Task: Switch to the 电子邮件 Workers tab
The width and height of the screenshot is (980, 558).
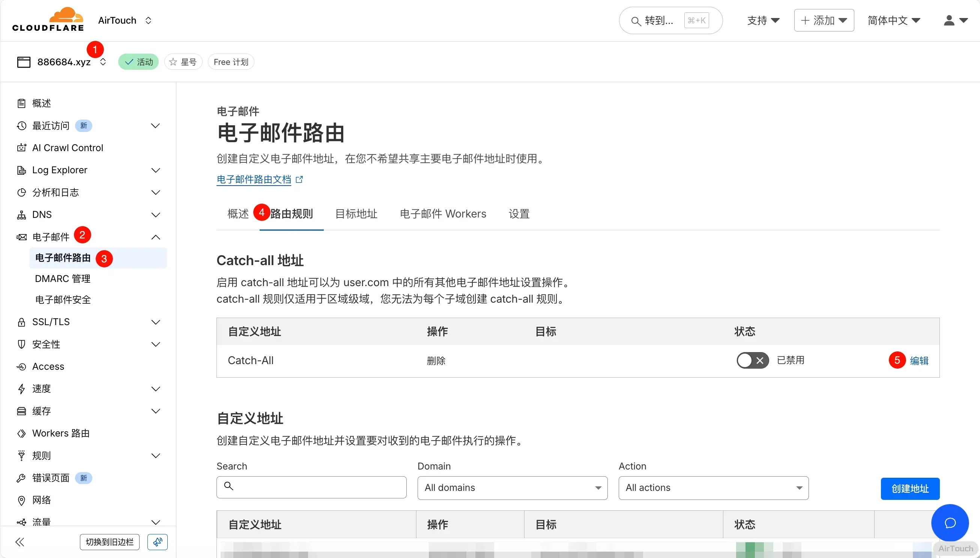Action: 443,214
